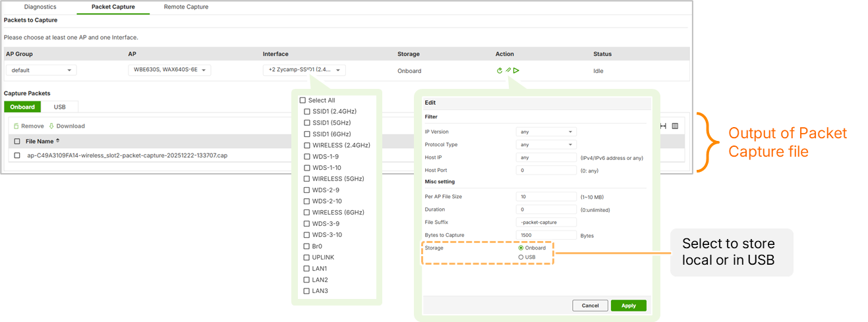Click the File Name column header

pos(40,141)
